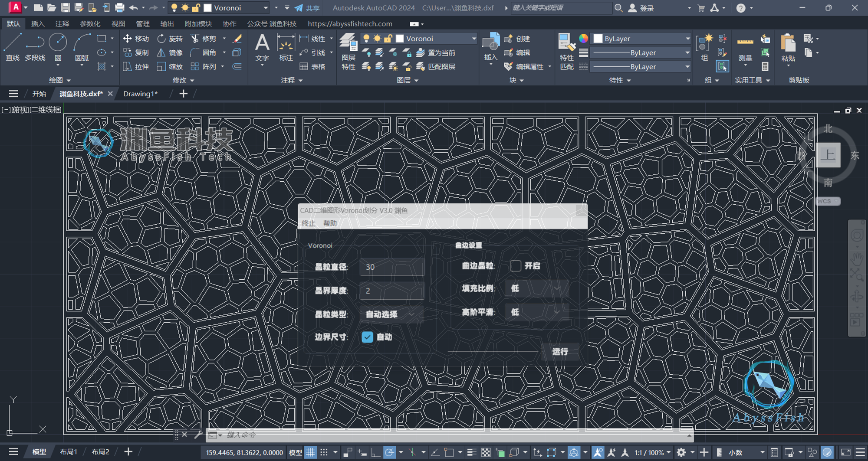Open the 插入 ribbon tab
Image resolution: width=868 pixels, height=461 pixels.
click(38, 24)
